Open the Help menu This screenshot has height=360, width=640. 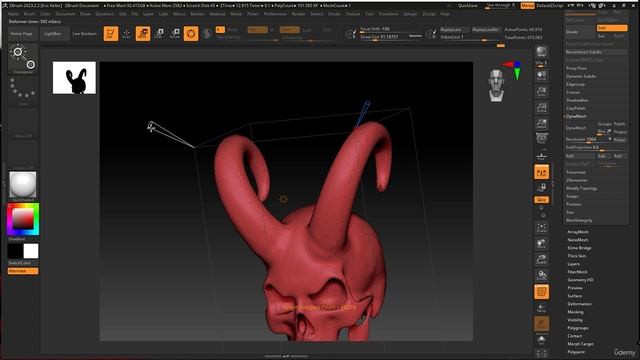click(x=444, y=14)
